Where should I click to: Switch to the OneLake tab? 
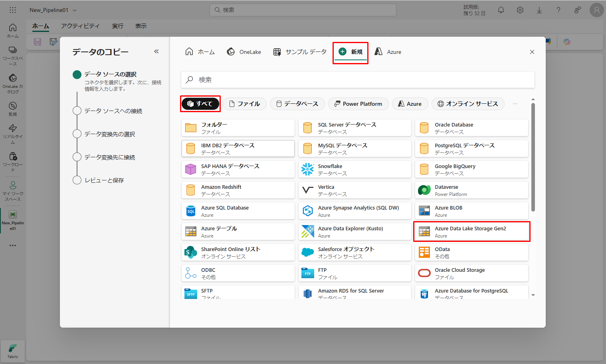244,52
